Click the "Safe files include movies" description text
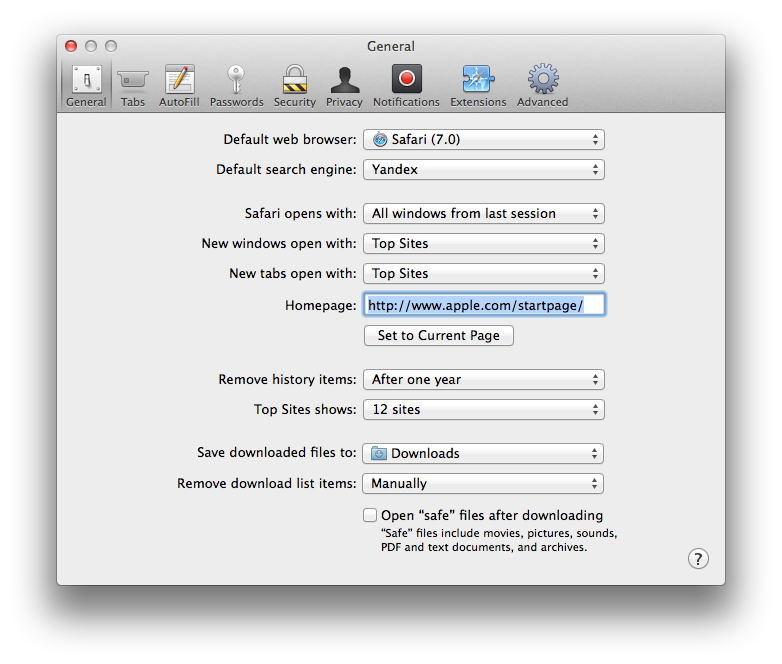 (499, 540)
